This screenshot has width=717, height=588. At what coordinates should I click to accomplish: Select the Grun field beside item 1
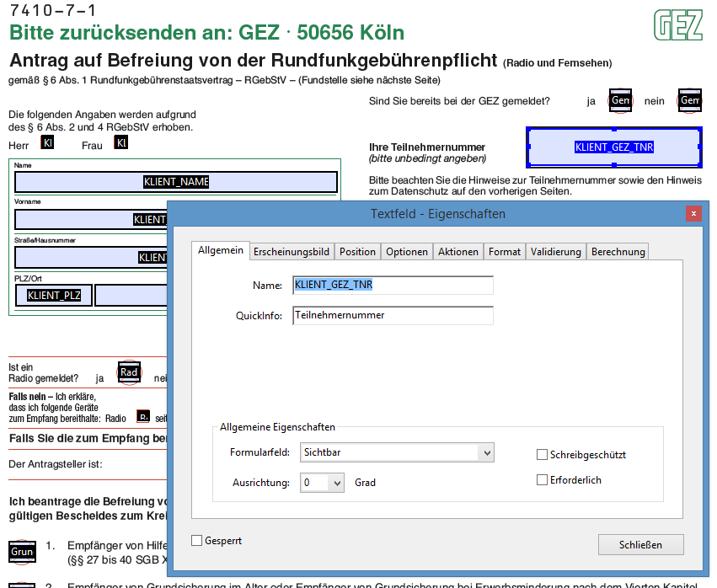point(22,552)
